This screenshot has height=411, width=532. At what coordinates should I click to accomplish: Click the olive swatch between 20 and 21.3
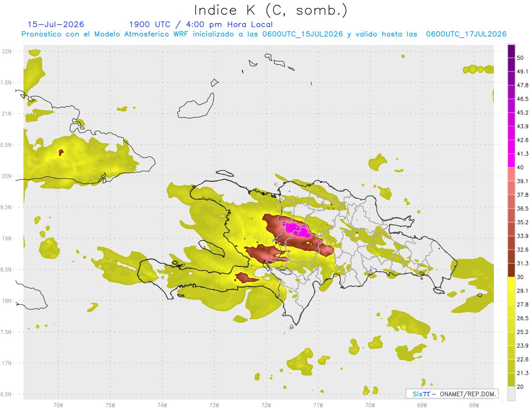coord(511,380)
